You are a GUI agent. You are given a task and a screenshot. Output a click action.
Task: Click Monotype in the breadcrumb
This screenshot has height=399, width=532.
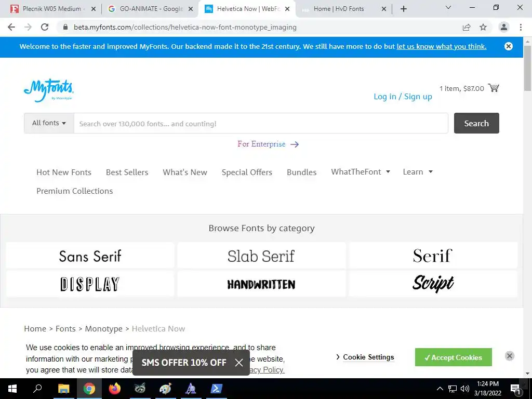[103, 329]
